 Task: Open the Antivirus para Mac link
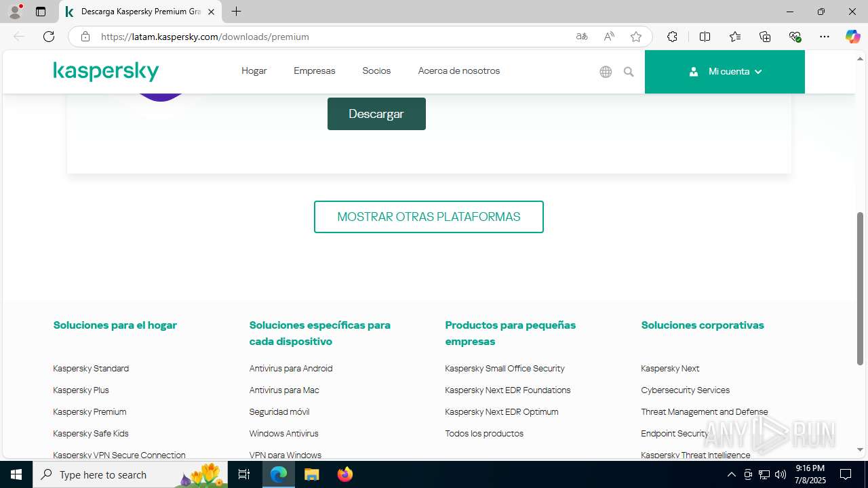point(284,390)
